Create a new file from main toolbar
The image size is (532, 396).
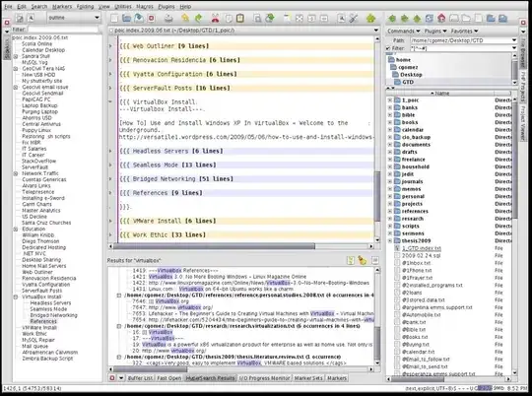pos(114,18)
